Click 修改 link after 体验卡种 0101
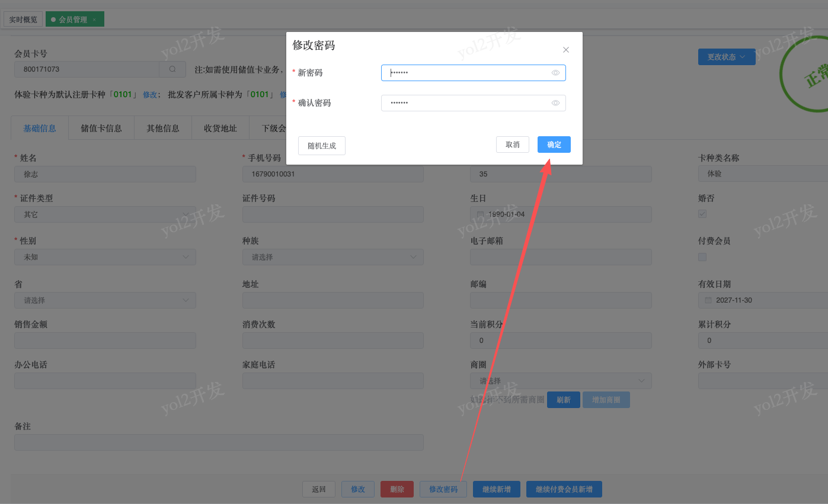This screenshot has height=504, width=828. tap(150, 95)
